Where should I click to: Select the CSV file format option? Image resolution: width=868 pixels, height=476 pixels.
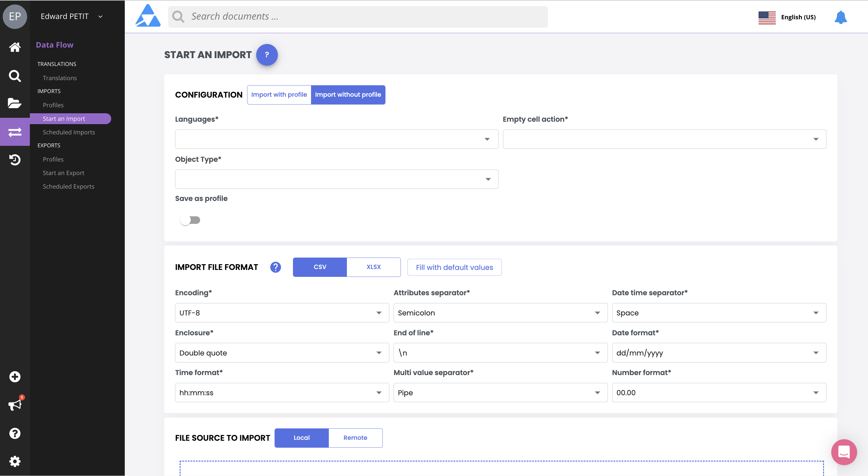point(319,267)
